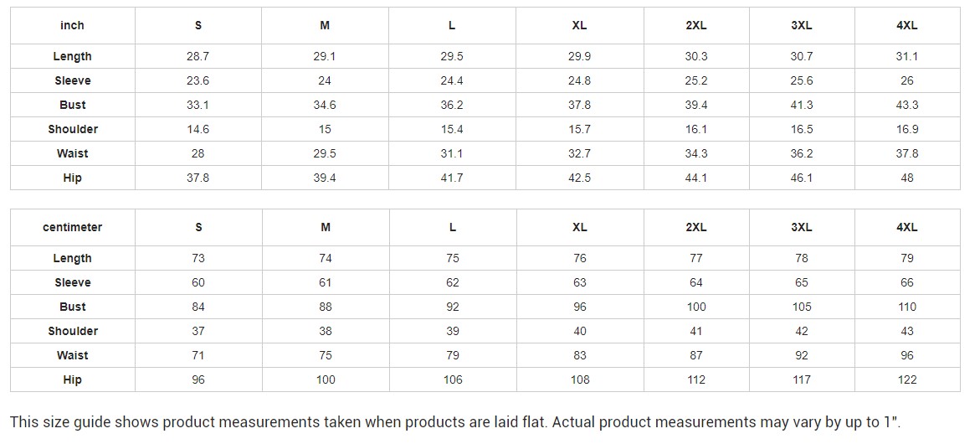The image size is (980, 444).
Task: Click the 16.5 Shoulder value for 3XL
Action: click(x=802, y=129)
